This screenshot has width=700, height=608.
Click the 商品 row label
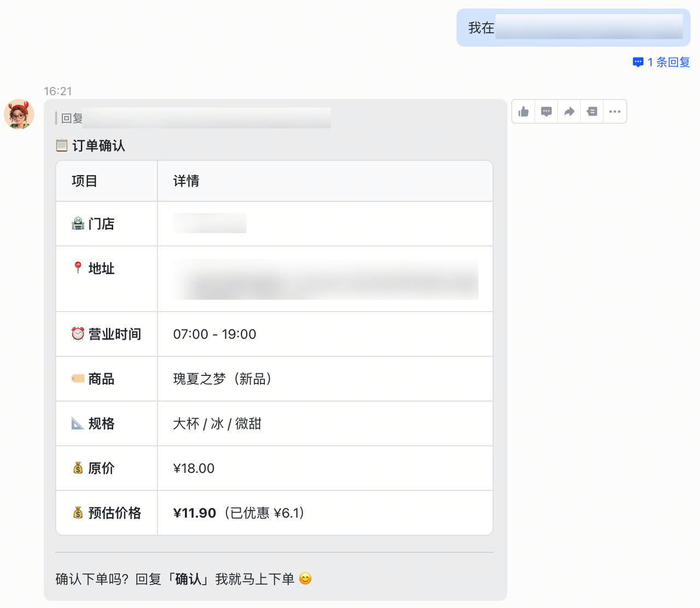pyautogui.click(x=101, y=379)
